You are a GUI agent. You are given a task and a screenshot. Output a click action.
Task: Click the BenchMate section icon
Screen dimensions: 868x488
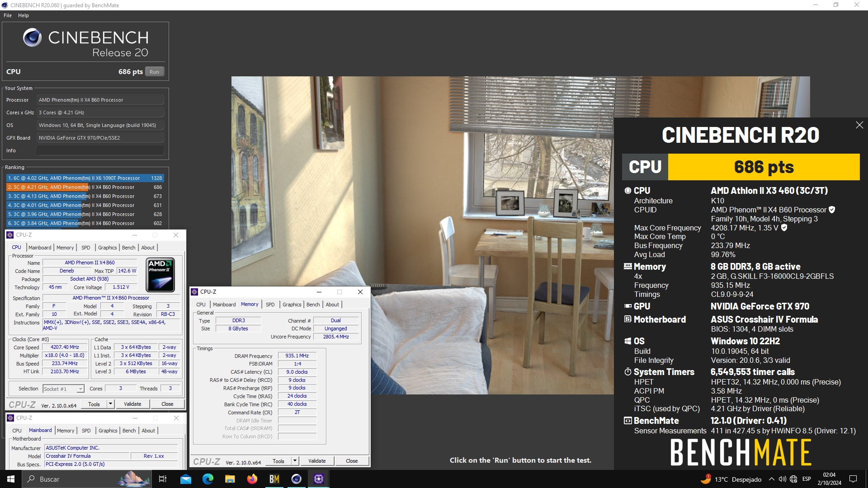point(628,421)
